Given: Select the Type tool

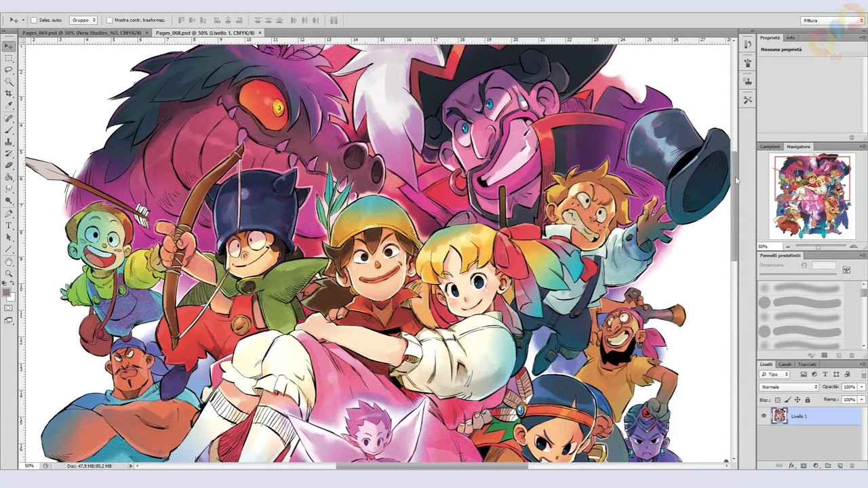Looking at the screenshot, I should (x=8, y=225).
